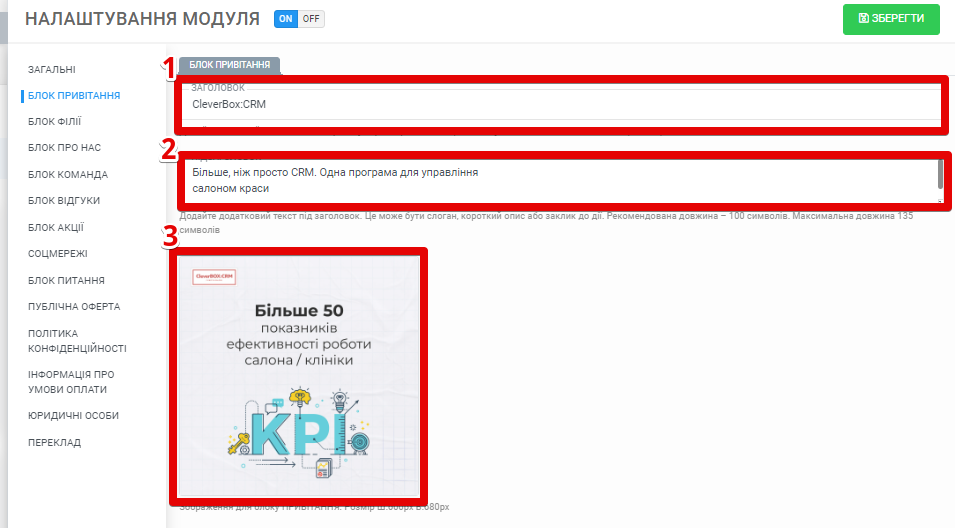Open ПОЛІТИКА КОНФІДЕНЦІЙНОСТІ section
This screenshot has width=955, height=528.
pos(77,341)
